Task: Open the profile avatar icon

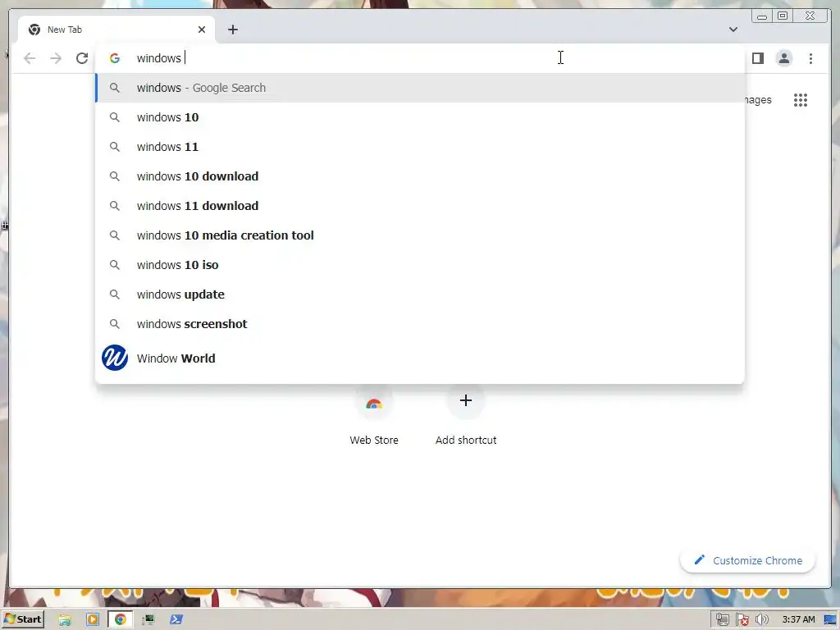Action: pos(783,58)
